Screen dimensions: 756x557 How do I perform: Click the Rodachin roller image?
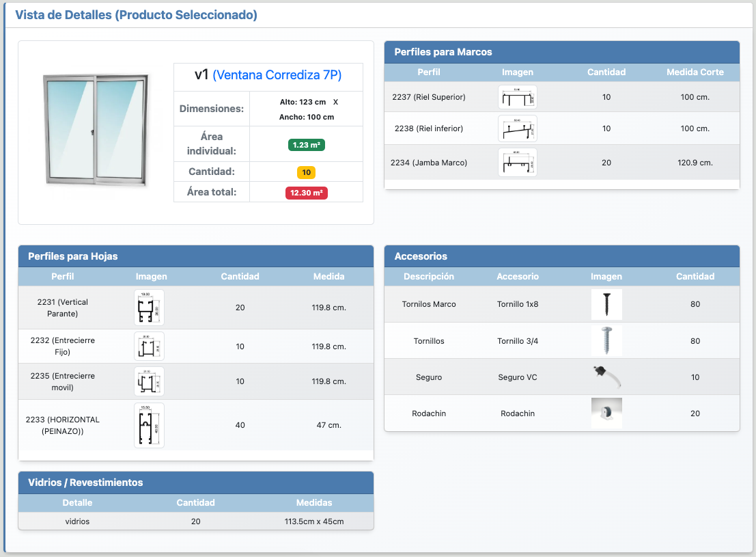606,413
